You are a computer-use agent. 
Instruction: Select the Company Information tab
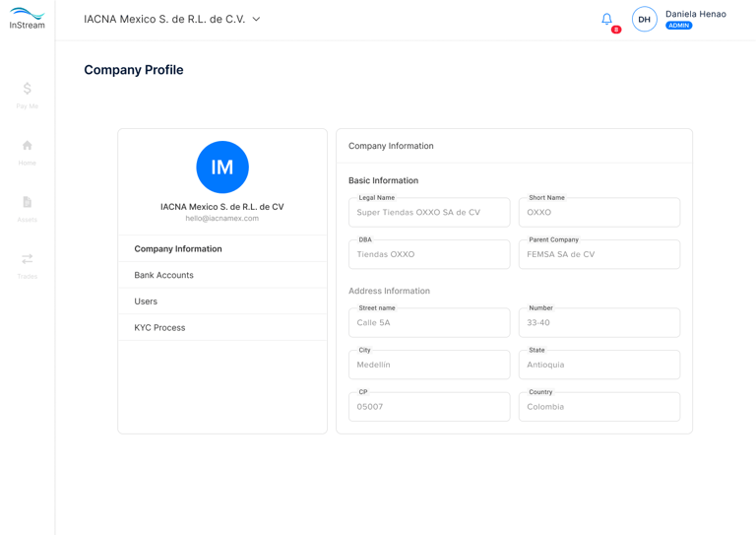click(178, 249)
